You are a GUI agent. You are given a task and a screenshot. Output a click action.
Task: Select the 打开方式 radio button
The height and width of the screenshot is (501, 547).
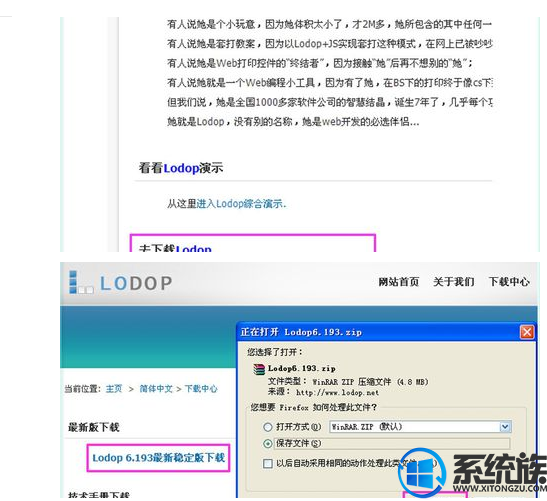tap(268, 427)
